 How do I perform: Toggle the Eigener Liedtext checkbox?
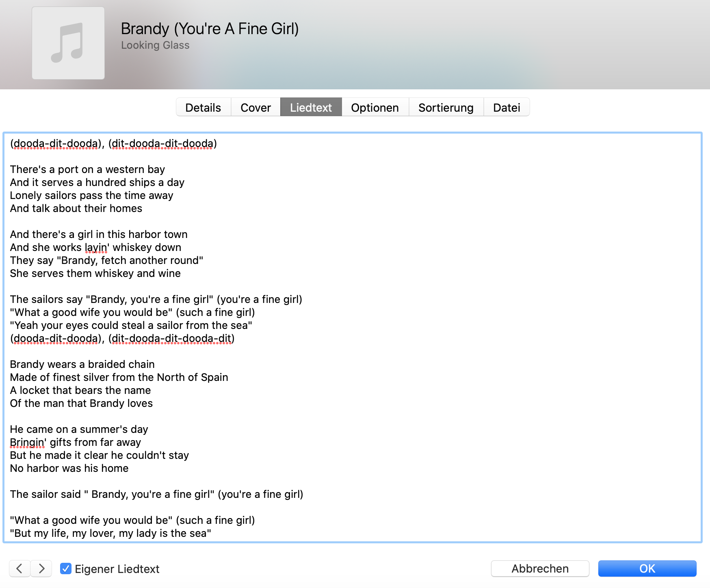(66, 569)
